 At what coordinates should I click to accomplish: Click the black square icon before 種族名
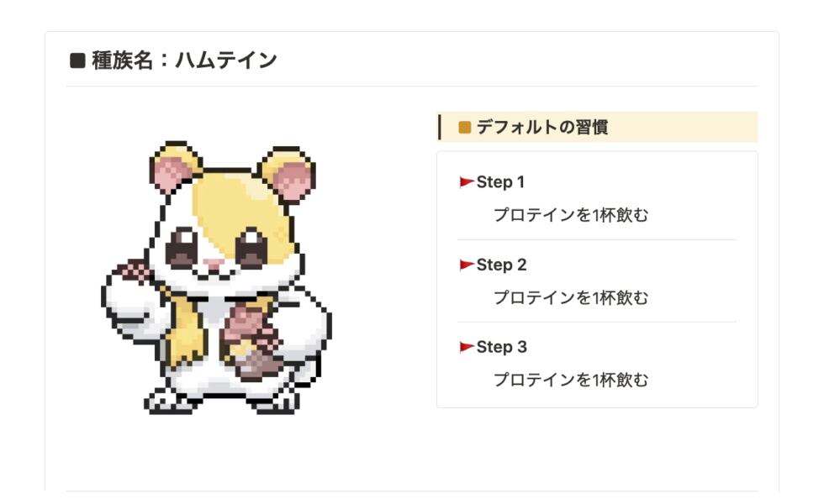[77, 60]
